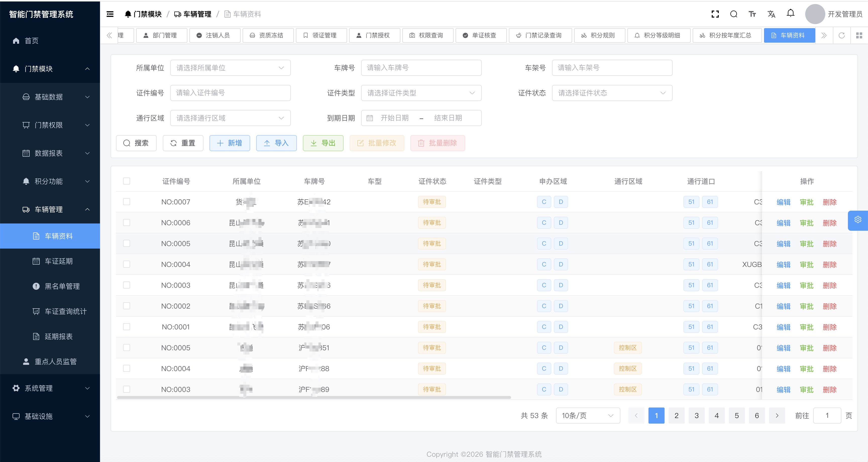Go to the next page arrow
Image resolution: width=868 pixels, height=462 pixels.
tap(777, 416)
